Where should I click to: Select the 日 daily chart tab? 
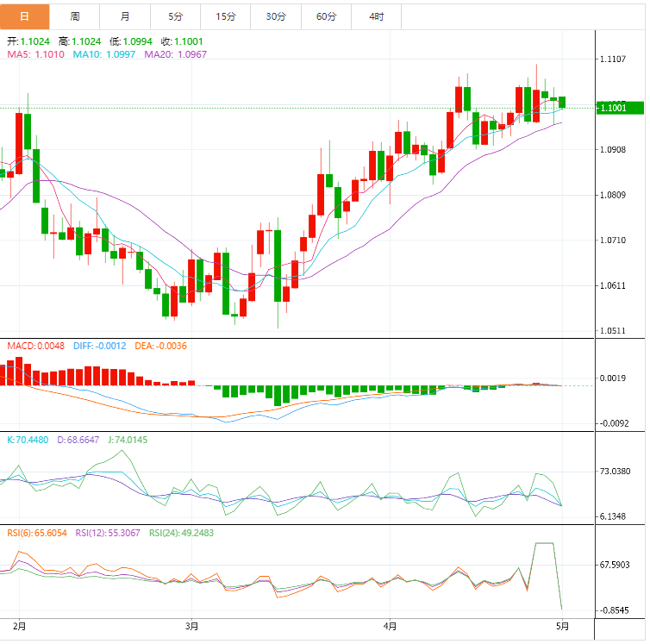point(24,16)
